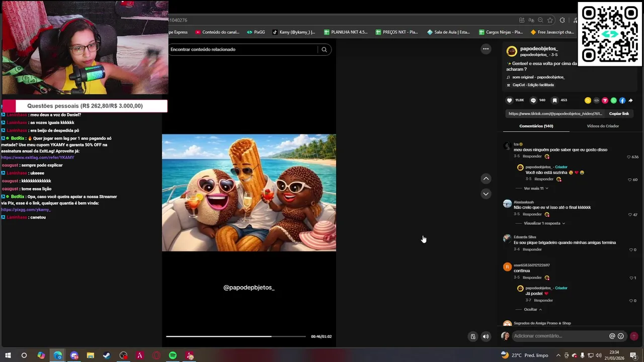Screen dimensions: 644x362
Task: Go to previous video with up arrow
Action: 486,178
